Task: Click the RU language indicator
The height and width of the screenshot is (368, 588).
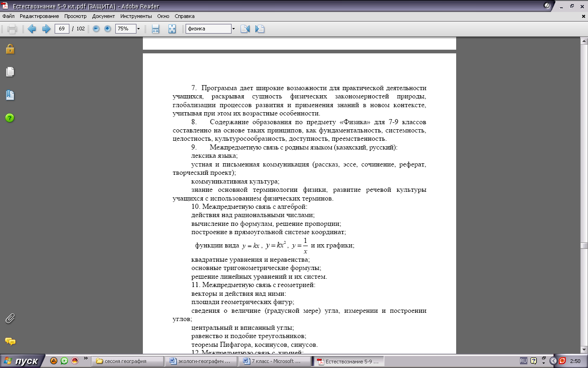Action: (523, 361)
